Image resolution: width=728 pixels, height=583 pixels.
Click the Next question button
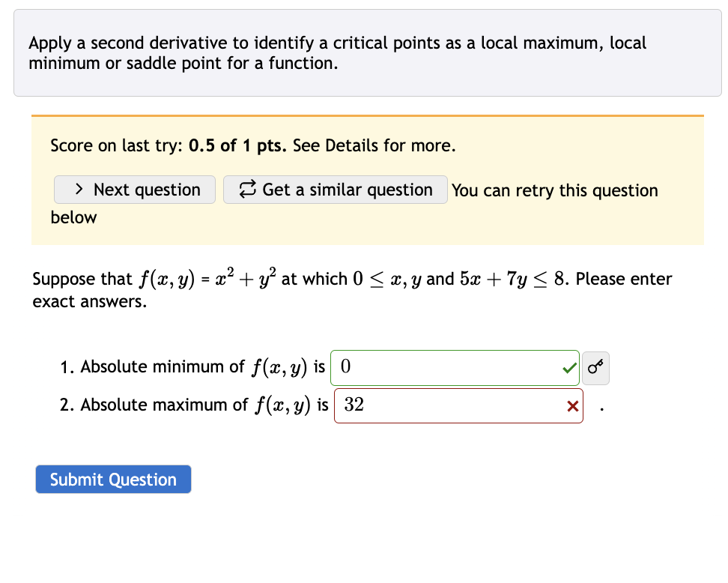pos(135,190)
